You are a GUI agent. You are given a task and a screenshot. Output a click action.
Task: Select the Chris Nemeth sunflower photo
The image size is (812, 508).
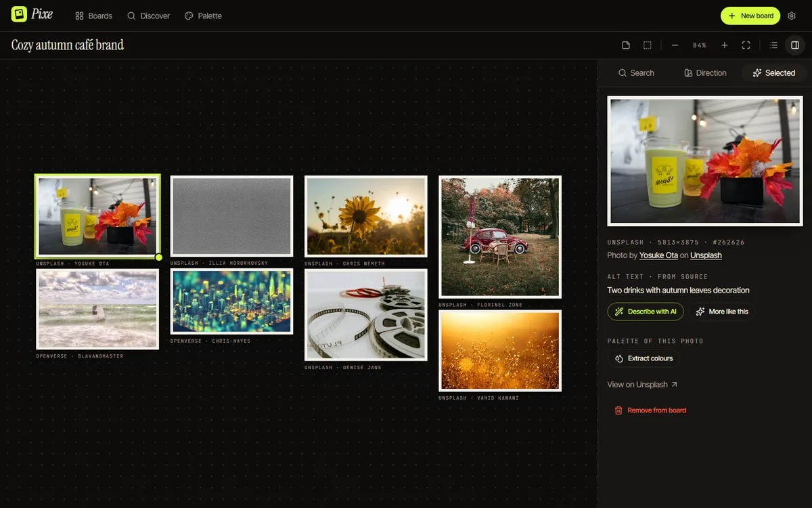366,216
